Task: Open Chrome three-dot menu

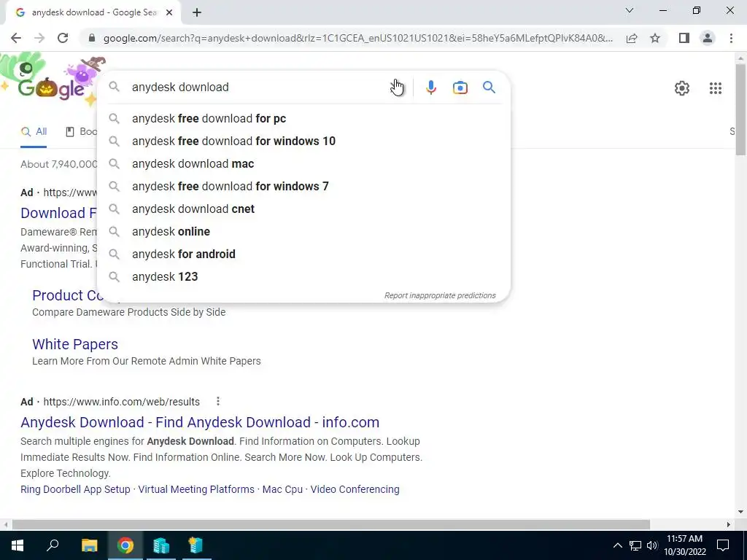Action: pyautogui.click(x=731, y=38)
